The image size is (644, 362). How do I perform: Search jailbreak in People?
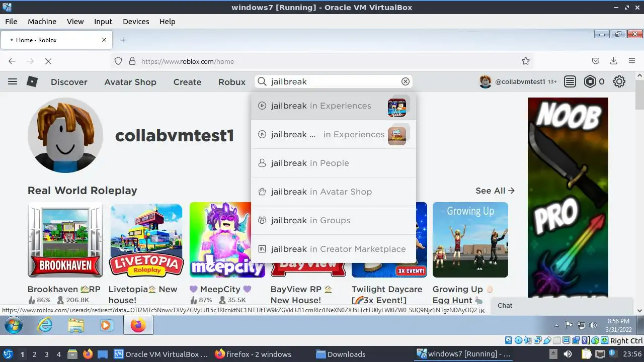pos(334,163)
